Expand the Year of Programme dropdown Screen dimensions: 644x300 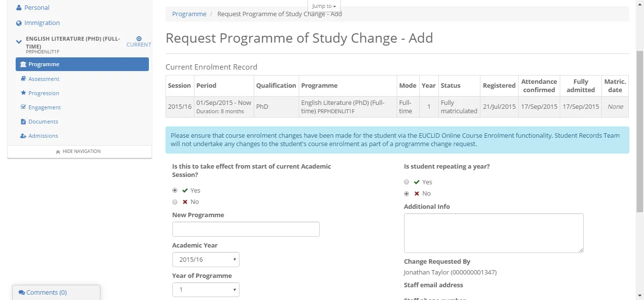(x=205, y=290)
